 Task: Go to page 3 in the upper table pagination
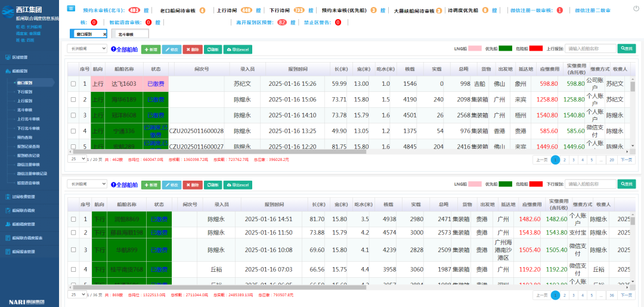573,160
